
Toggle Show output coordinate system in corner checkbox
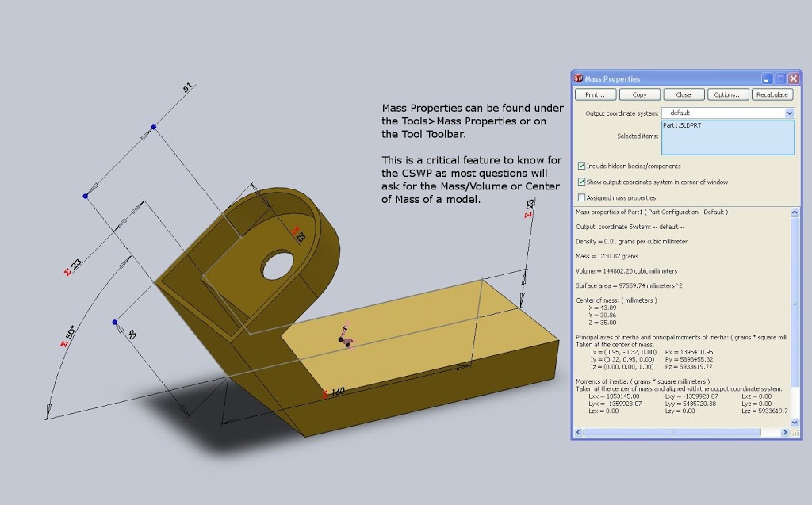(581, 182)
